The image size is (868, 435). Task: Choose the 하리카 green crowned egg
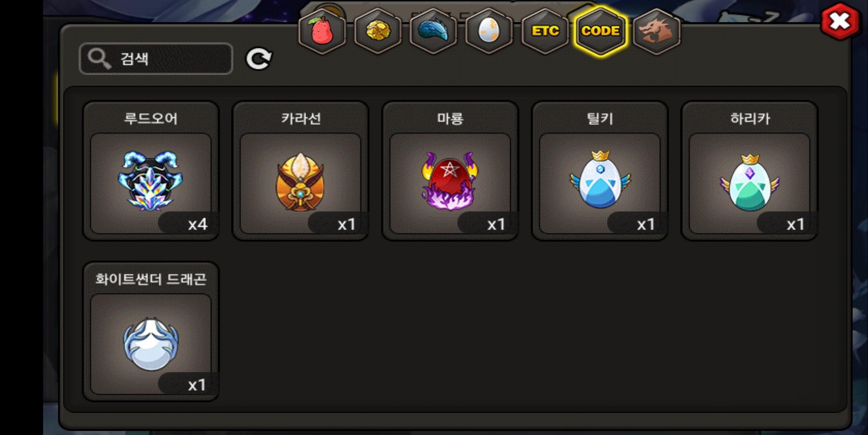click(750, 171)
